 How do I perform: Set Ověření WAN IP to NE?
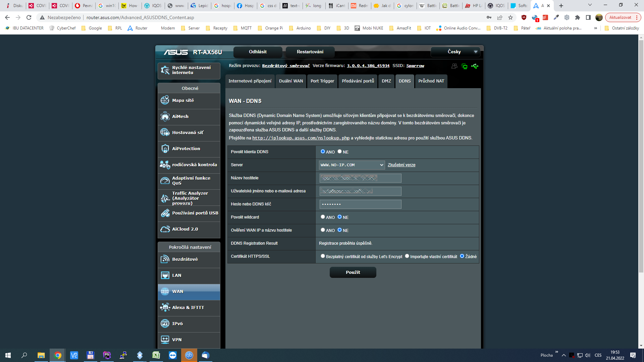click(x=339, y=230)
